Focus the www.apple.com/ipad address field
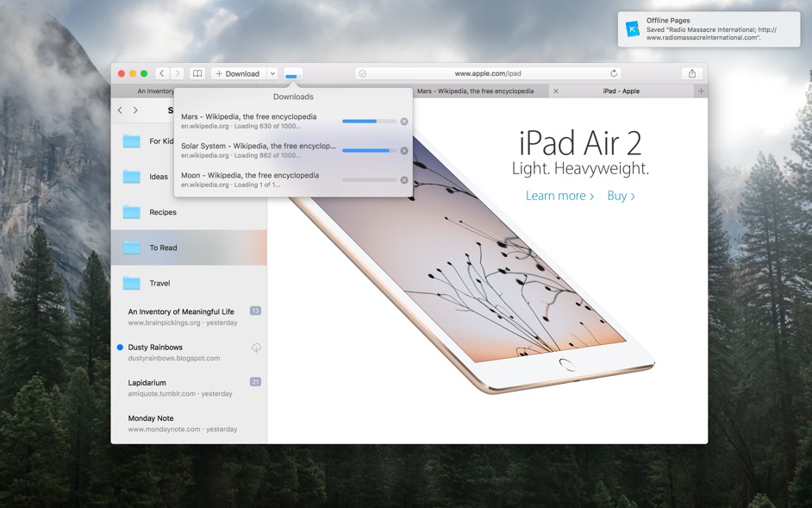This screenshot has height=508, width=812. 488,73
